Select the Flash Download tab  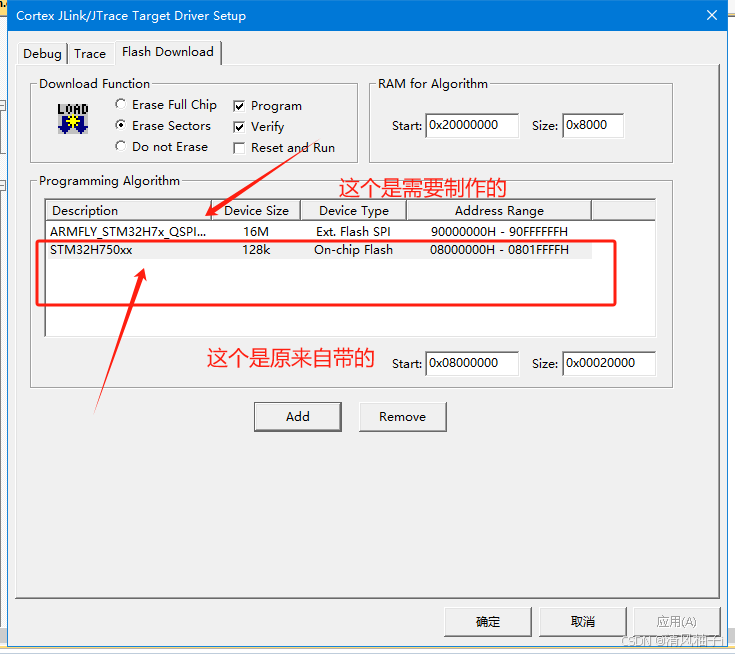tap(168, 52)
